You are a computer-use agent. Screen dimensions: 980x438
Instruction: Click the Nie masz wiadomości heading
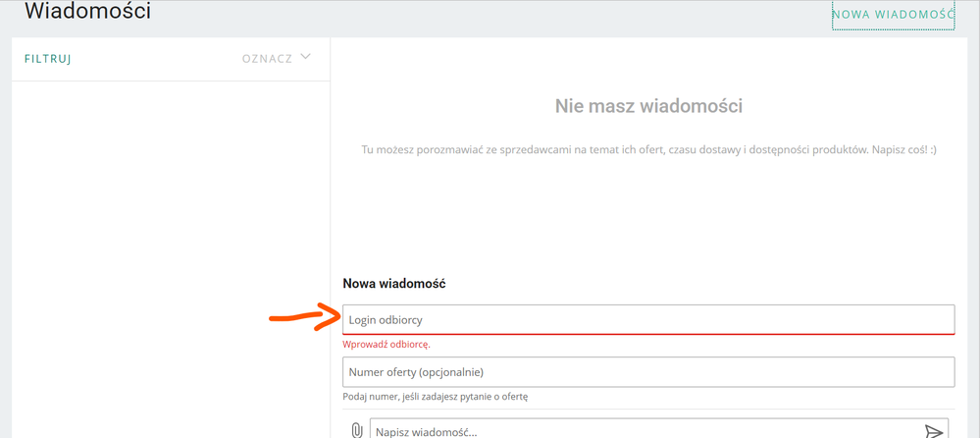point(648,106)
